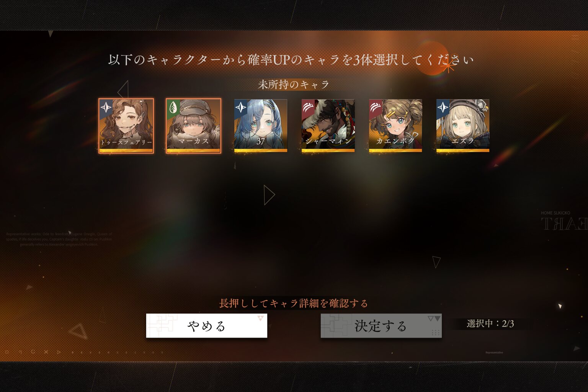Choose the シャーマィン character card
The width and height of the screenshot is (588, 392).
pyautogui.click(x=328, y=126)
